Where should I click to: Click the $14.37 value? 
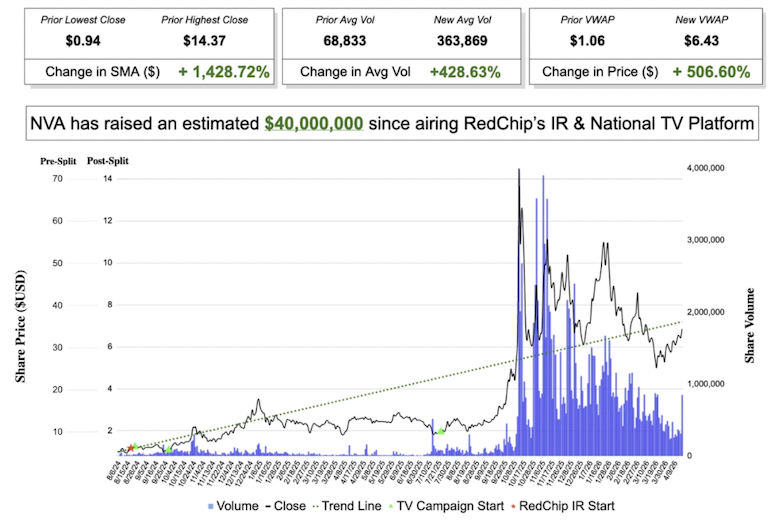click(205, 41)
